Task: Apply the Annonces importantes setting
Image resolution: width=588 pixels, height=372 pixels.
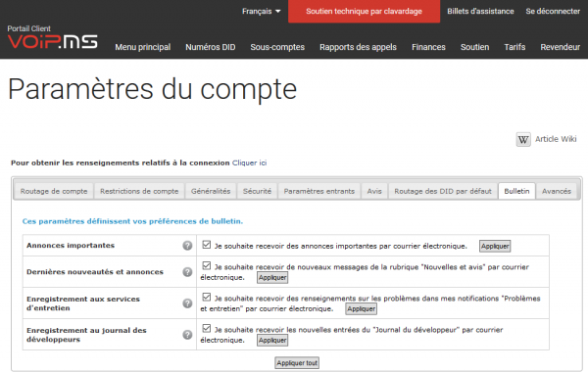Action: pos(495,246)
